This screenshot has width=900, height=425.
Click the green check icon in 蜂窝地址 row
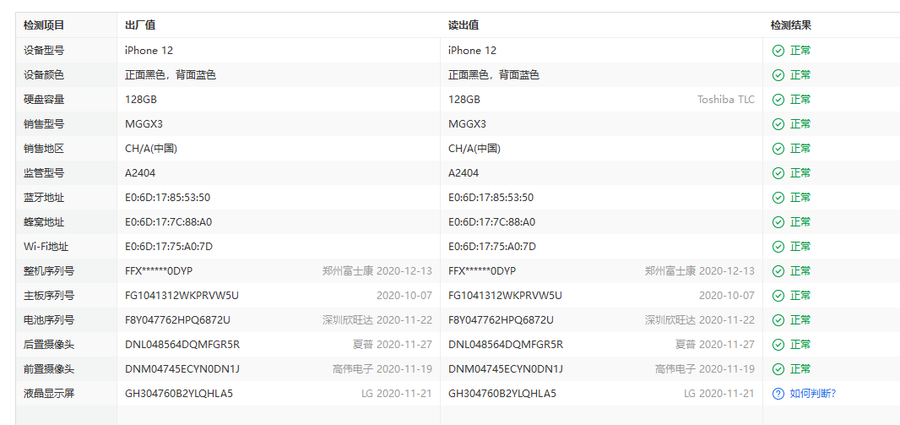(778, 222)
